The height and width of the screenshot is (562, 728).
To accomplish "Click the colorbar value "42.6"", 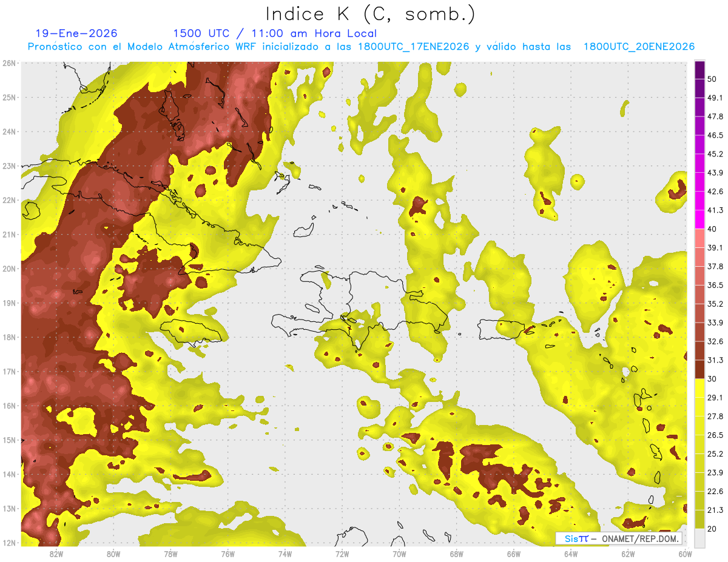I will (x=715, y=192).
